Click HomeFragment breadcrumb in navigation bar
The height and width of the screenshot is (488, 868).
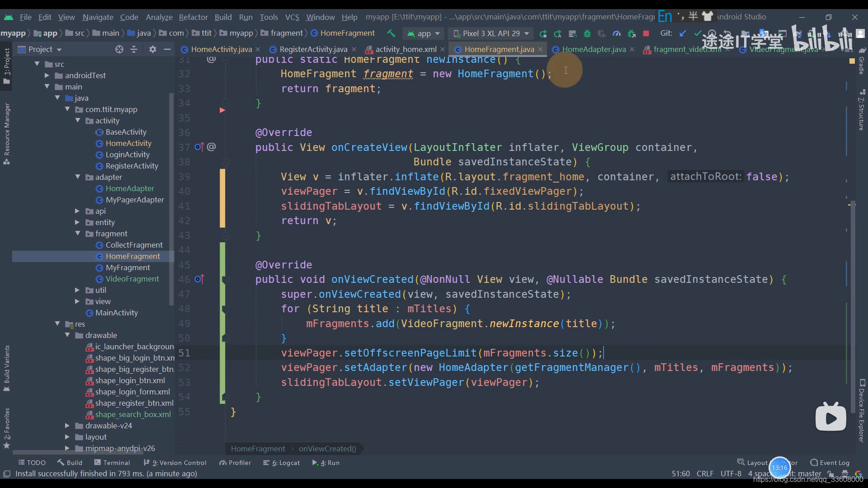[343, 33]
